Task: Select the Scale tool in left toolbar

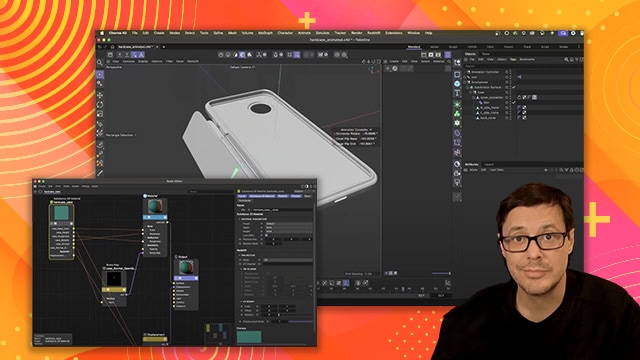Action: click(x=100, y=114)
